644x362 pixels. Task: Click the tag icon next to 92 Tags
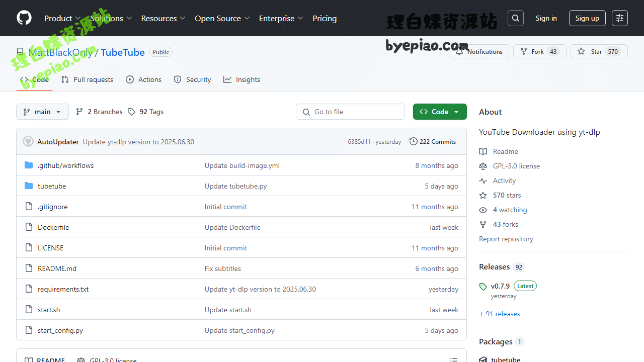point(131,112)
